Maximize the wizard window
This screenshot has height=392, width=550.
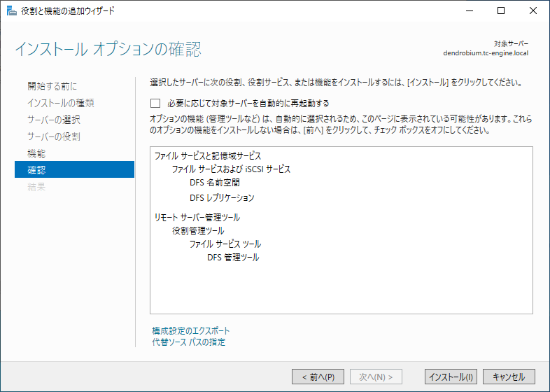[501, 11]
